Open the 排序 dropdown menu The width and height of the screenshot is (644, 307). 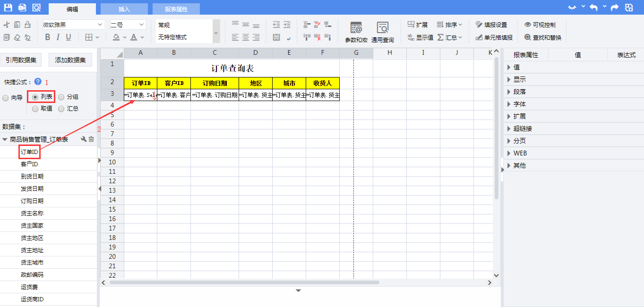(x=449, y=25)
